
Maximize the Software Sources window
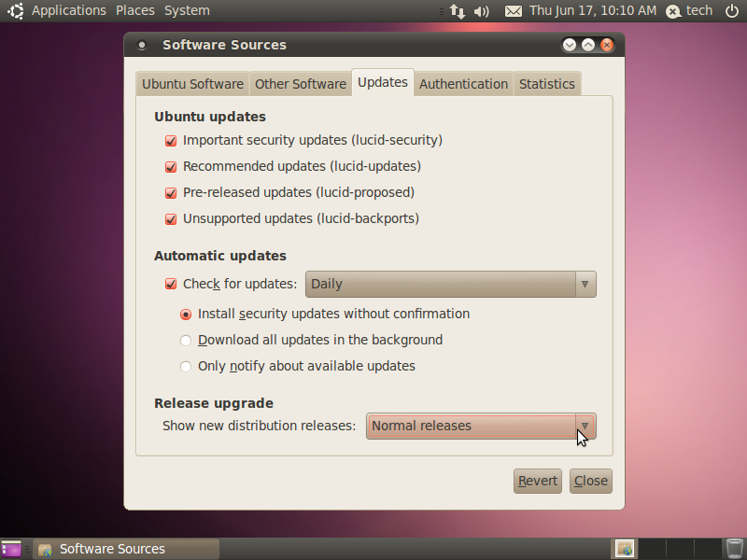tap(588, 45)
